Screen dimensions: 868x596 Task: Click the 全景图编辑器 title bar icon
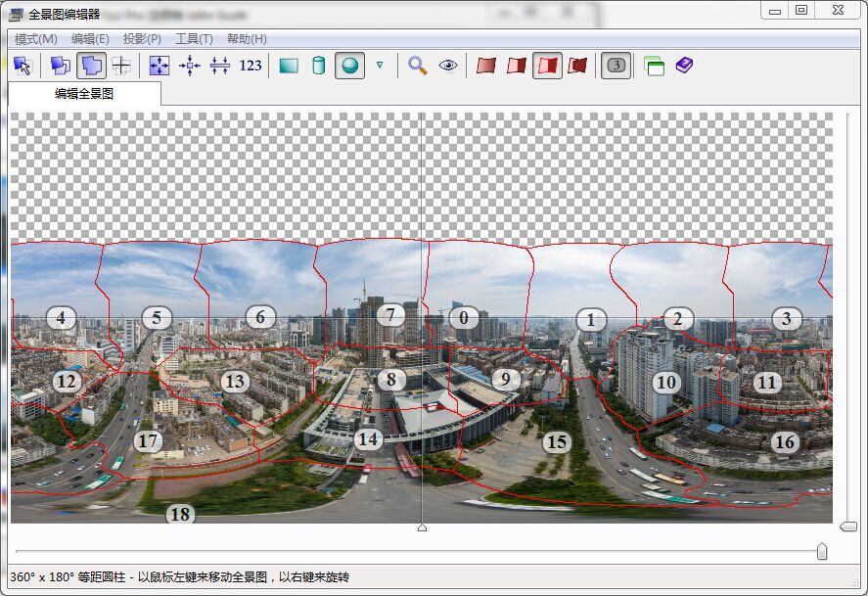click(16, 14)
